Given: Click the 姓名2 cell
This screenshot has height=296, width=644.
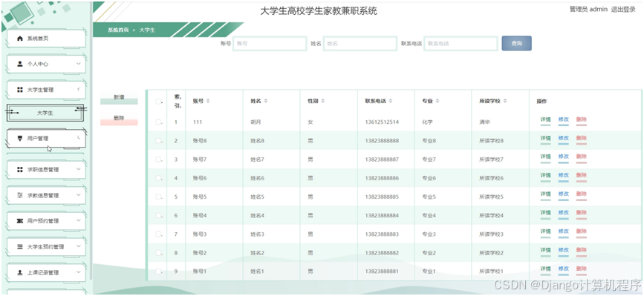Looking at the screenshot, I should click(258, 253).
